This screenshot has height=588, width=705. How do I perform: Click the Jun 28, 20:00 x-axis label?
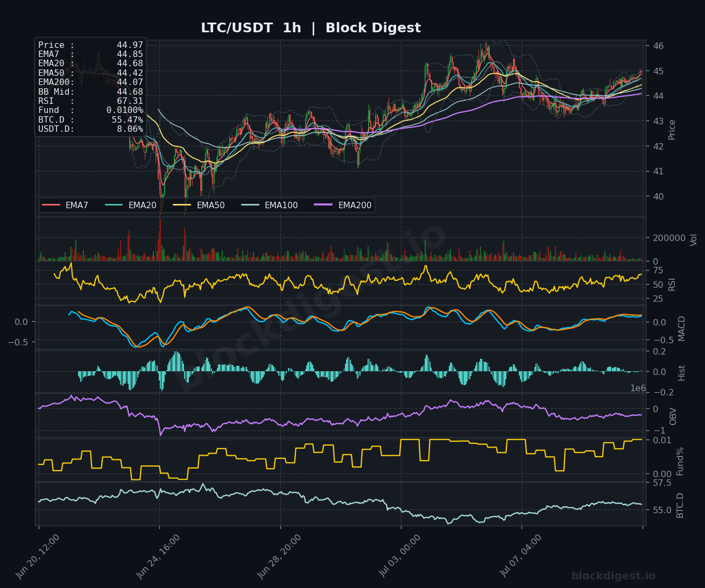pyautogui.click(x=280, y=556)
